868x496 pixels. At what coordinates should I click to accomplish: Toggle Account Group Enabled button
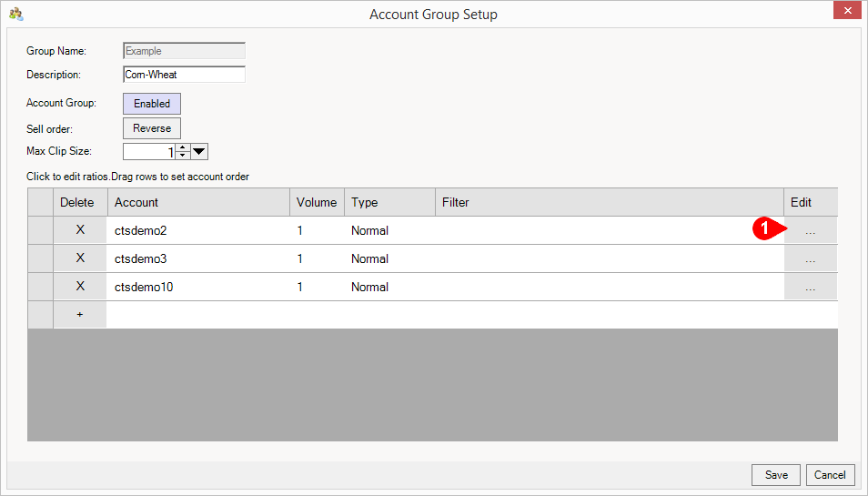152,104
